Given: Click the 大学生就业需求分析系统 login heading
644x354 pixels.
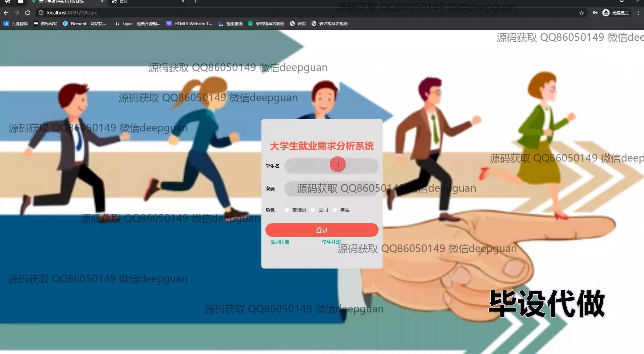Looking at the screenshot, I should [x=322, y=146].
